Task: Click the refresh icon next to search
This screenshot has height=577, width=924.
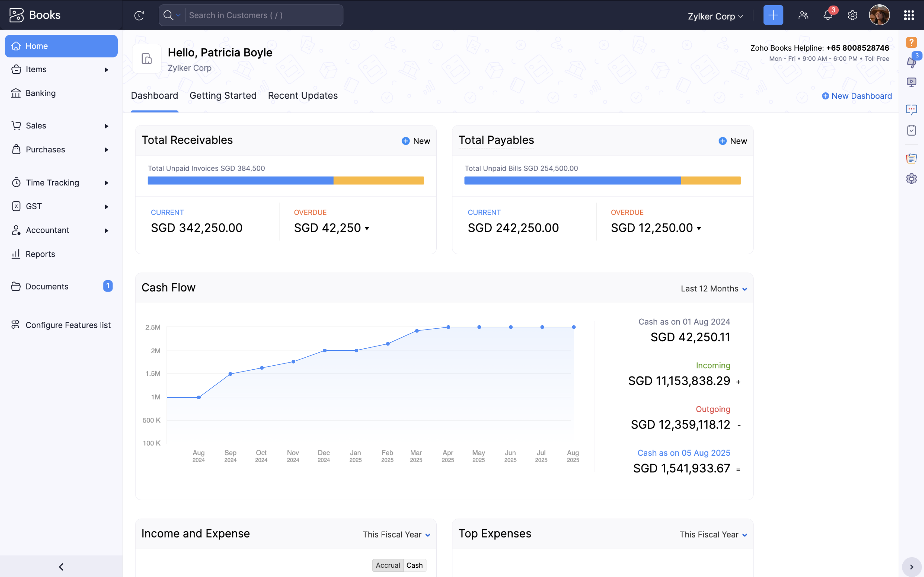Action: [139, 15]
